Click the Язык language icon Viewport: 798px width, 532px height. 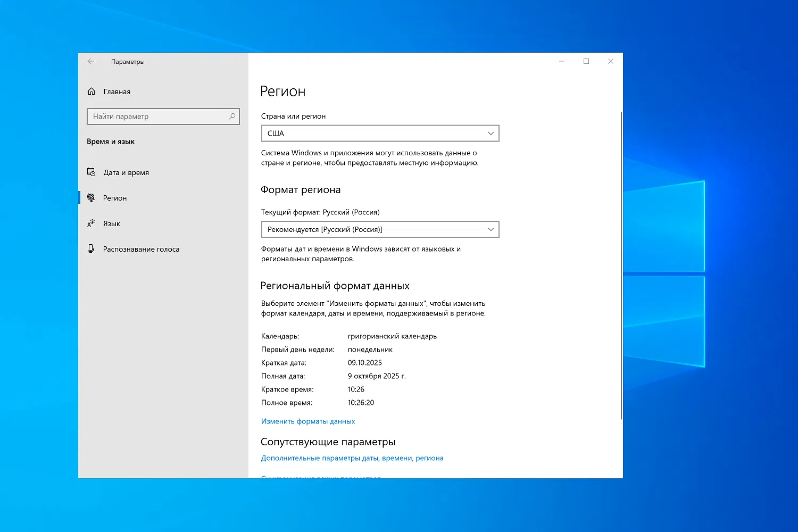[91, 223]
